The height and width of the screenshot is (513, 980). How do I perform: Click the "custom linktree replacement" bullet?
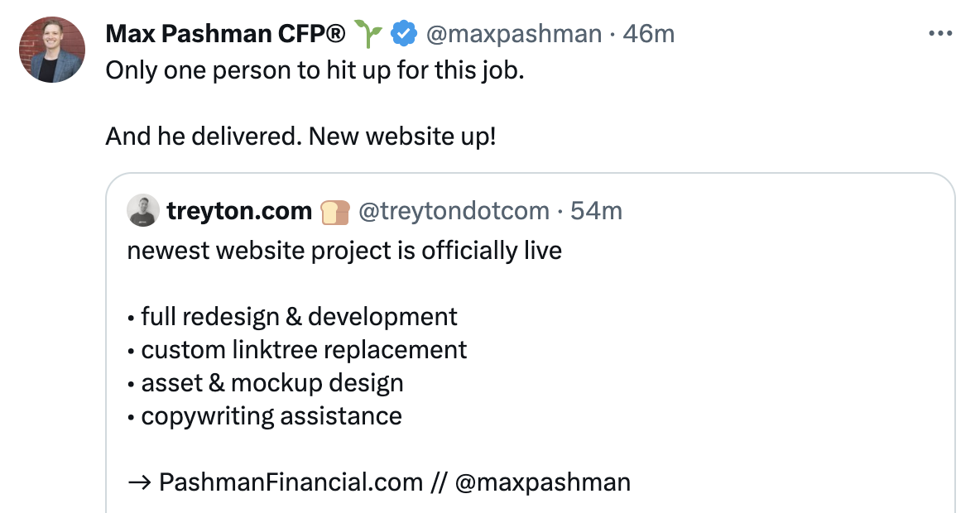304,349
